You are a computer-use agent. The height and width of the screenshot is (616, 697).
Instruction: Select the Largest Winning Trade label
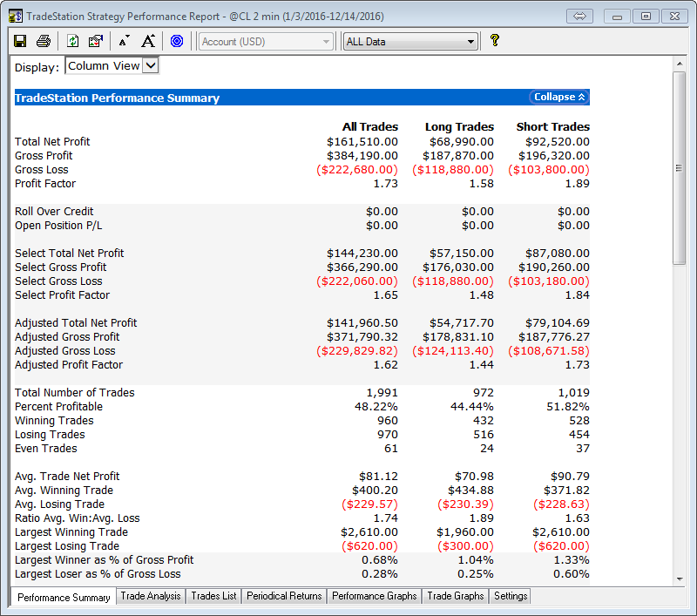point(71,532)
